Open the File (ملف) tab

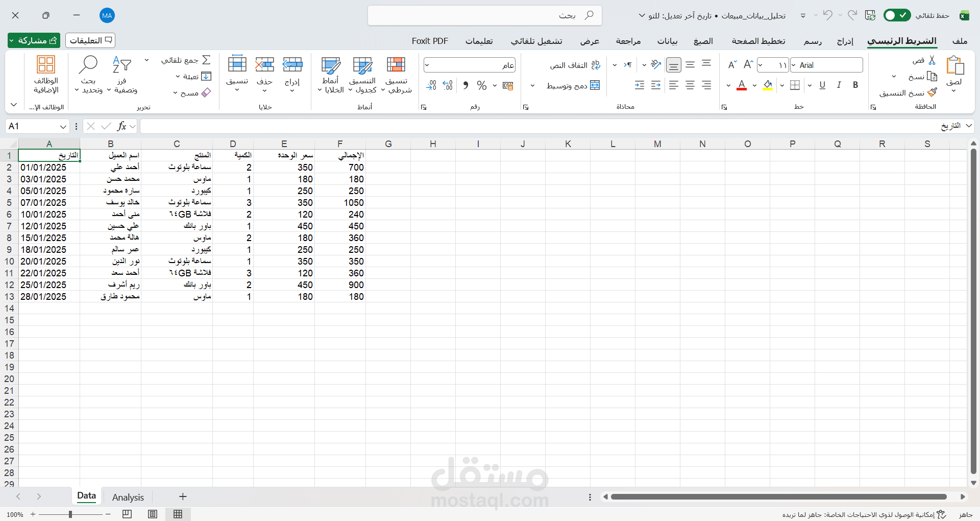960,41
